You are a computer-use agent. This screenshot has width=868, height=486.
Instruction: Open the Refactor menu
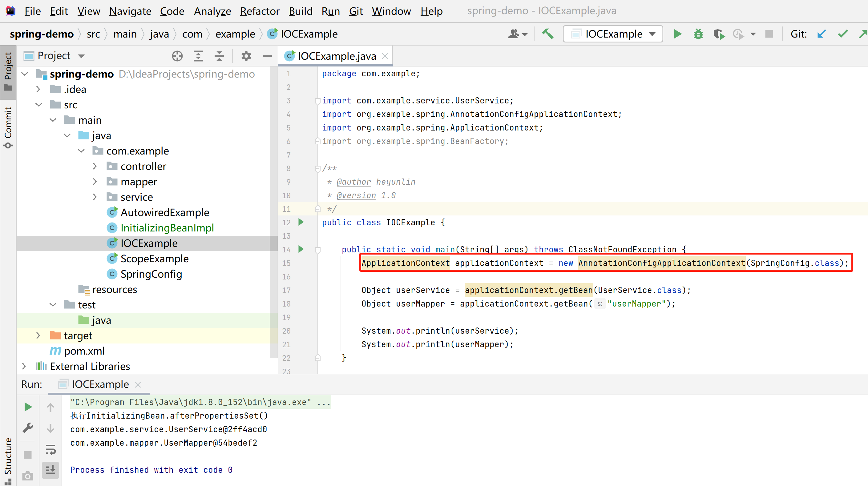click(x=260, y=11)
